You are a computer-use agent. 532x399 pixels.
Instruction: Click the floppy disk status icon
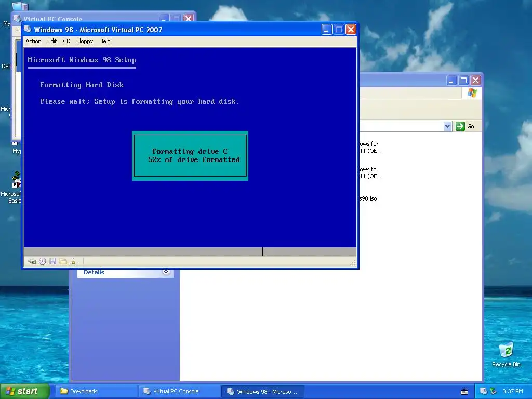[x=52, y=262]
